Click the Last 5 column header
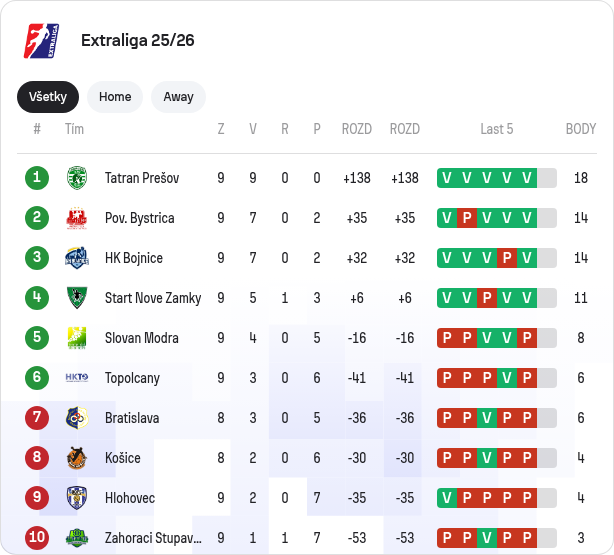 (x=496, y=129)
